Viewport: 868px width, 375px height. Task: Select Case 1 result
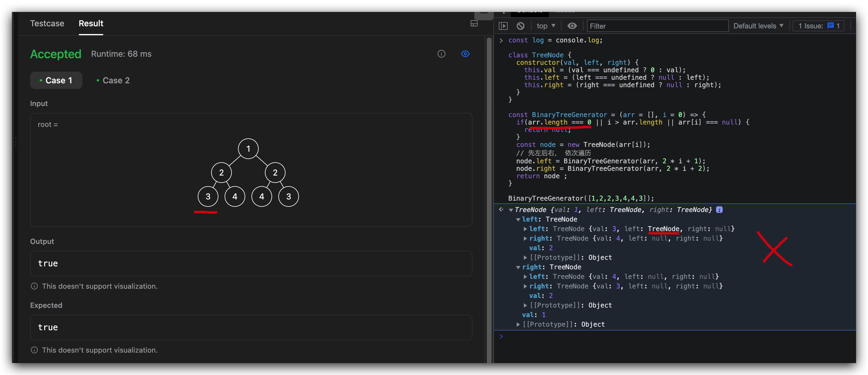[x=56, y=80]
